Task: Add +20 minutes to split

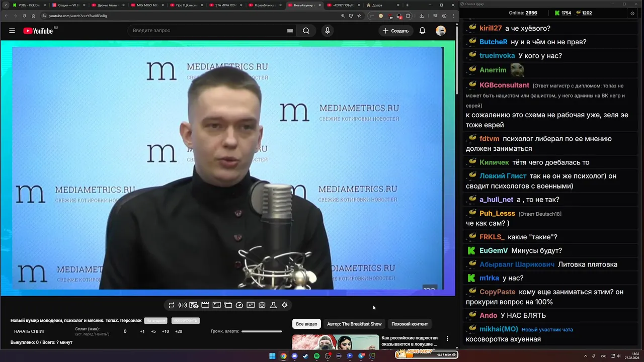Action: 179,331
